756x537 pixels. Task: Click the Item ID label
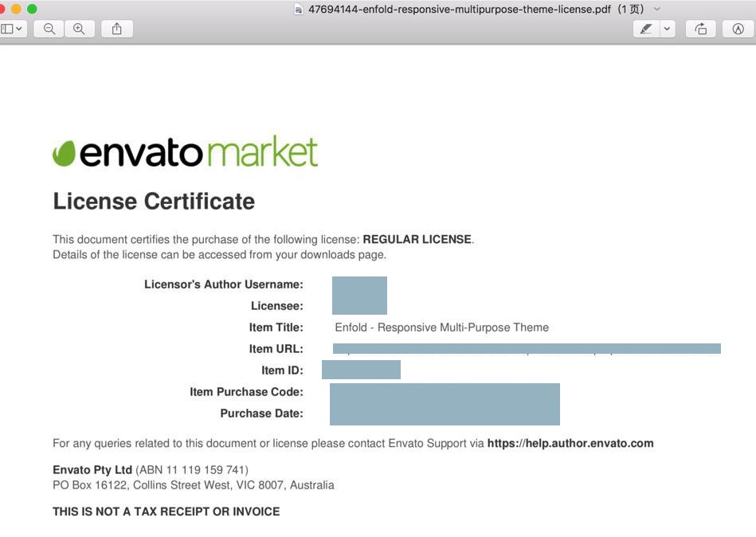click(x=282, y=370)
